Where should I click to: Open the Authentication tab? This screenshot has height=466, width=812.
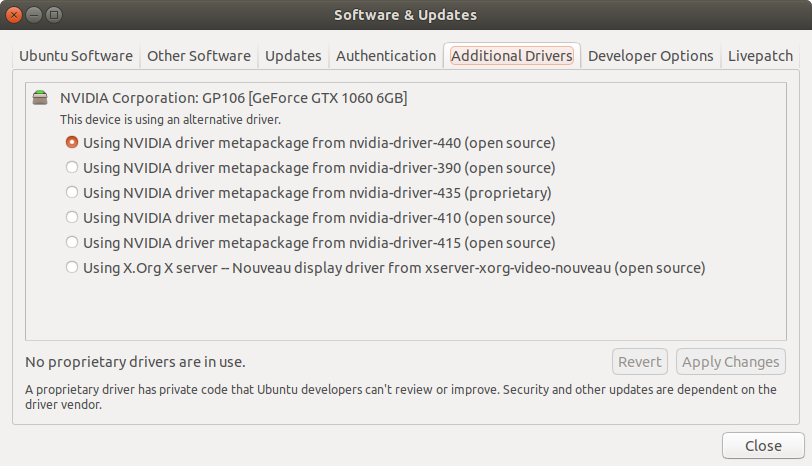click(386, 55)
